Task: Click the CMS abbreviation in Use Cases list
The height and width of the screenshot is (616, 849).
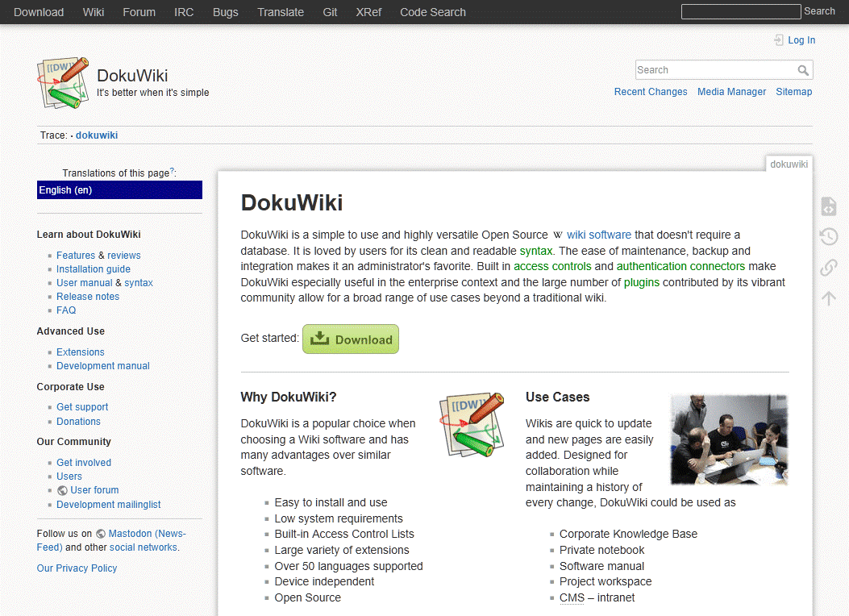Action: click(572, 598)
